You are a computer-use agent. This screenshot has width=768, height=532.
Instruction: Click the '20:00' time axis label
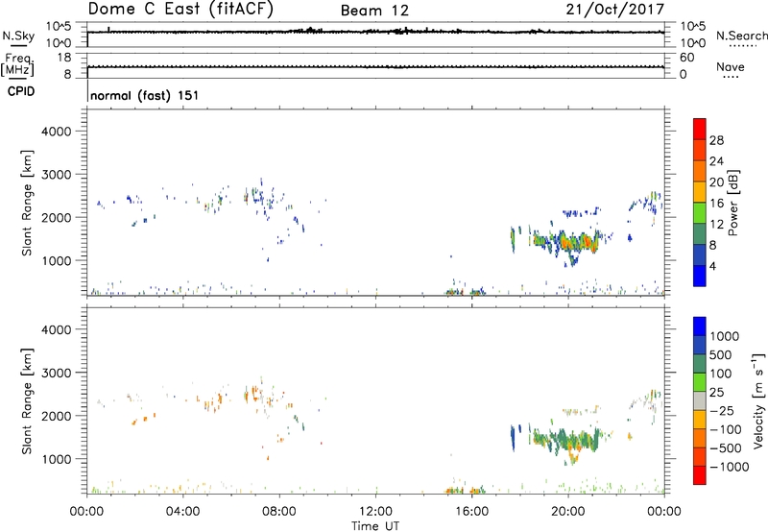[567, 512]
